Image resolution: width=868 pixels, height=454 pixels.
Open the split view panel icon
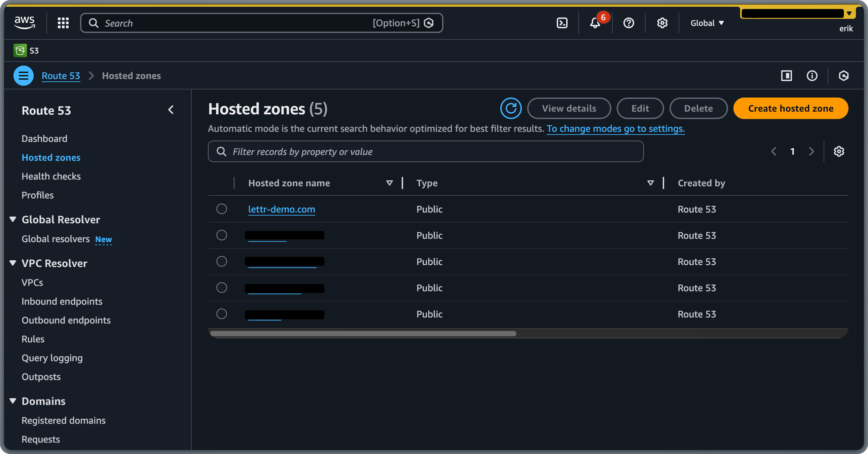pos(787,76)
